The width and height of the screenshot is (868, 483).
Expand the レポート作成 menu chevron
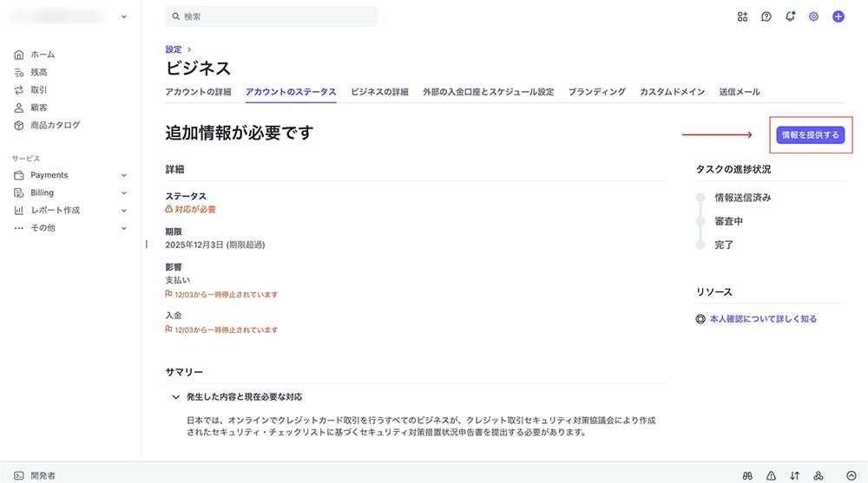point(124,211)
